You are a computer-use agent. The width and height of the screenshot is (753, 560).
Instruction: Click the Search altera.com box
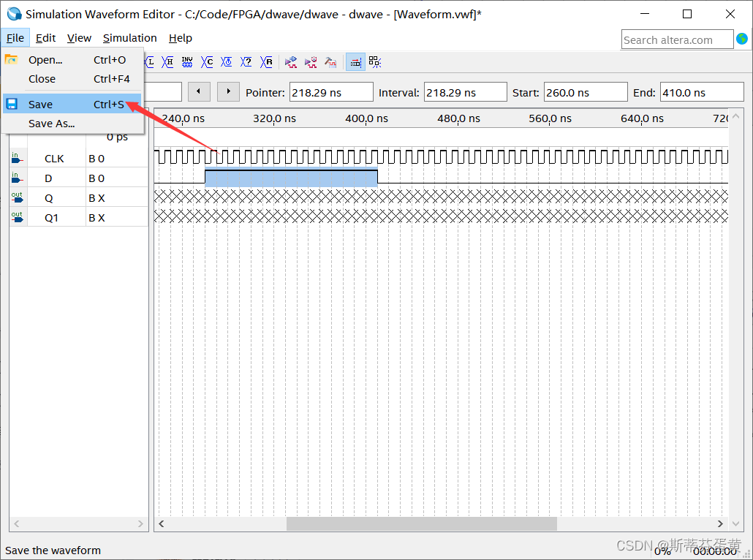point(677,40)
